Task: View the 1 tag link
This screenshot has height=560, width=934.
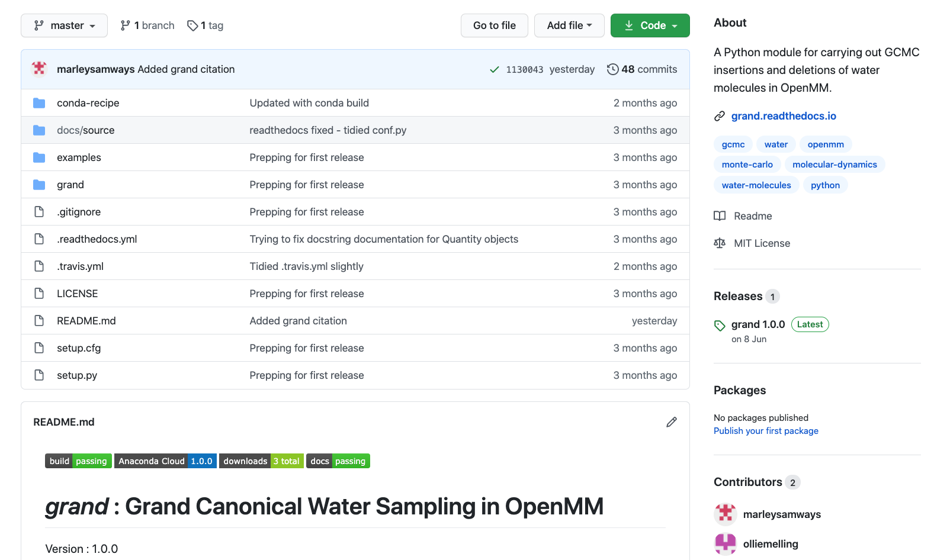Action: [206, 25]
